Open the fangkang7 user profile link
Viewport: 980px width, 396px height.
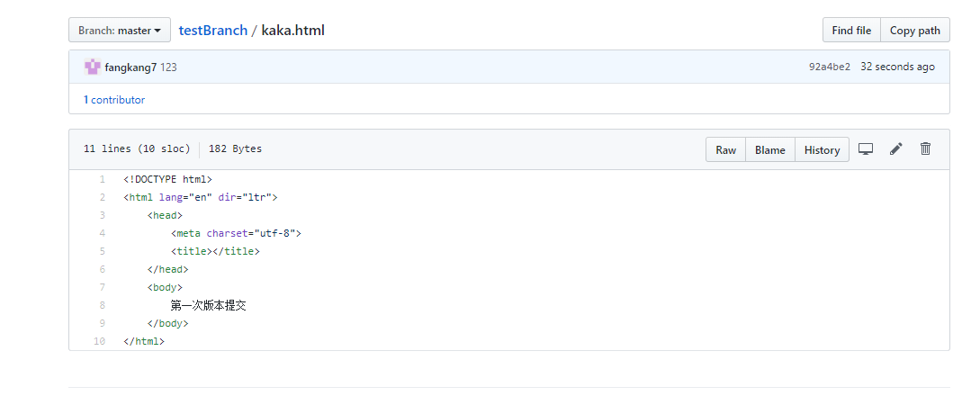tap(130, 67)
